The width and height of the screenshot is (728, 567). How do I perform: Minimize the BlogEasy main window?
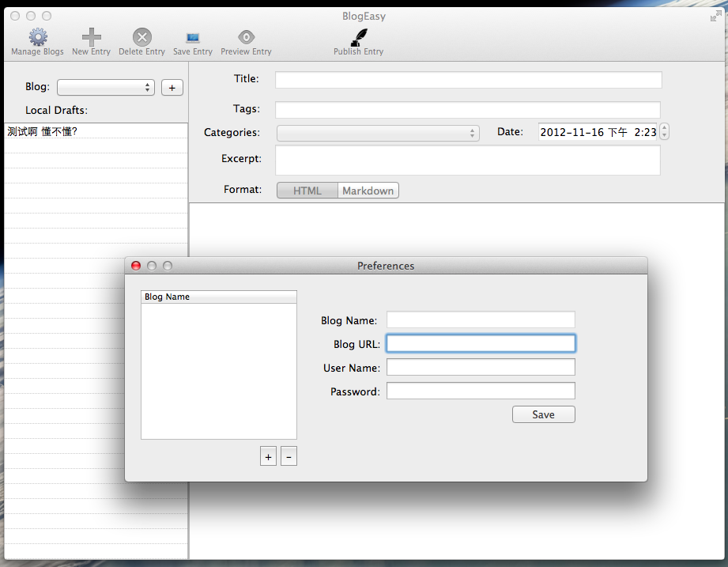(31, 17)
